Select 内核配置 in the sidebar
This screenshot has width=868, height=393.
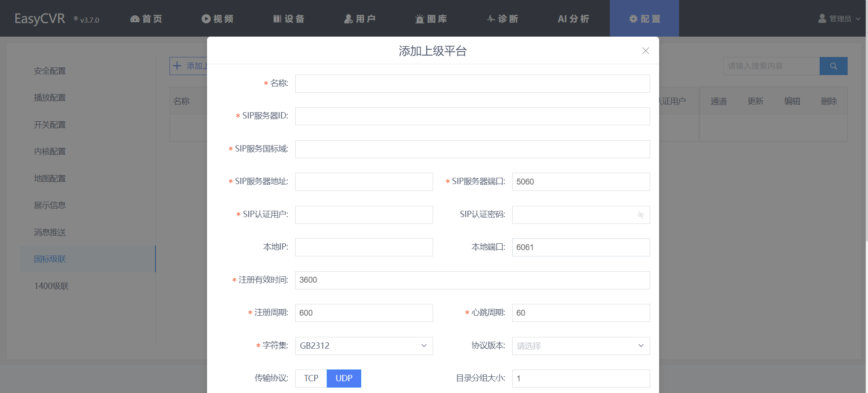tap(88, 152)
